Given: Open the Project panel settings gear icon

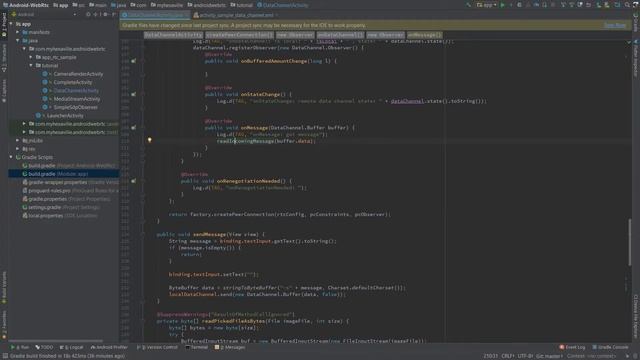Looking at the screenshot, I should coord(105,14).
